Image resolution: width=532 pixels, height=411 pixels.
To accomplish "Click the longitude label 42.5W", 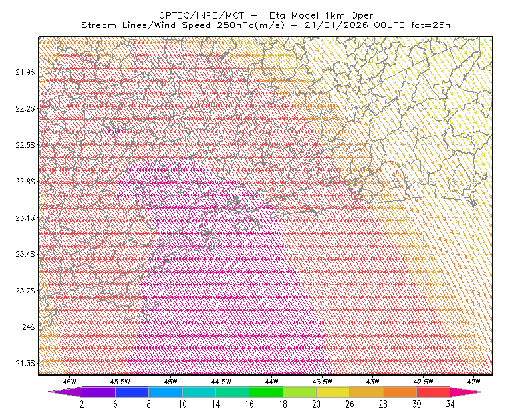I will (424, 382).
